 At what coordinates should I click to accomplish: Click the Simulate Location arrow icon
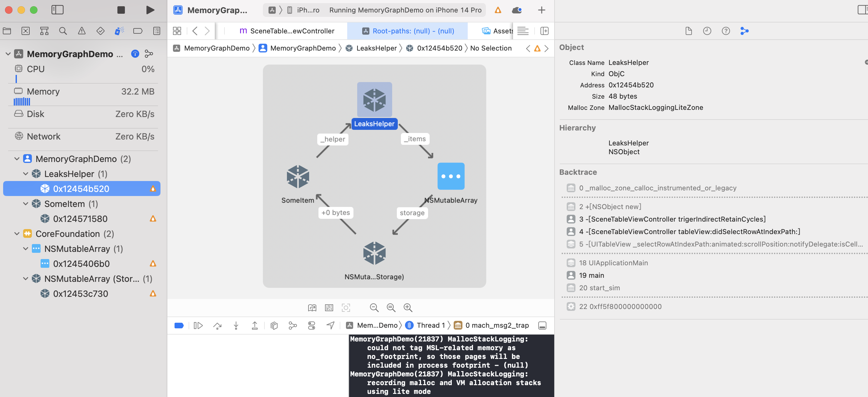click(330, 325)
